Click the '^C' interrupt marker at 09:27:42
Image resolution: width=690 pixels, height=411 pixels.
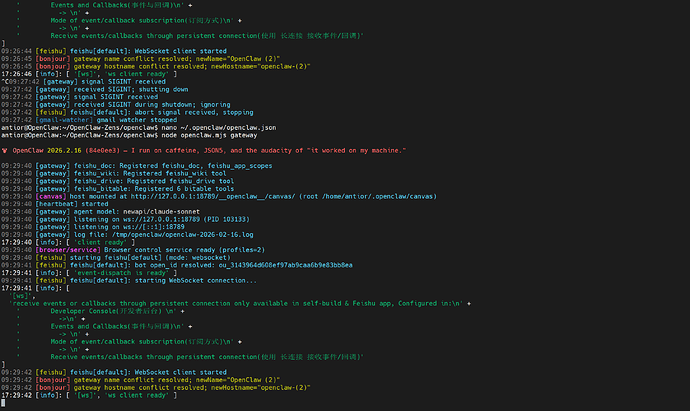pyautogui.click(x=4, y=81)
